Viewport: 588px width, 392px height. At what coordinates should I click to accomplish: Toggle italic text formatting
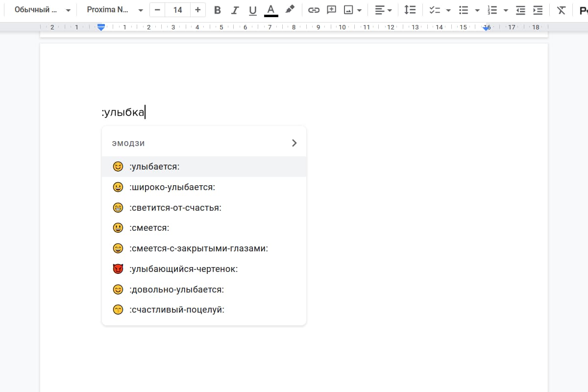point(235,10)
